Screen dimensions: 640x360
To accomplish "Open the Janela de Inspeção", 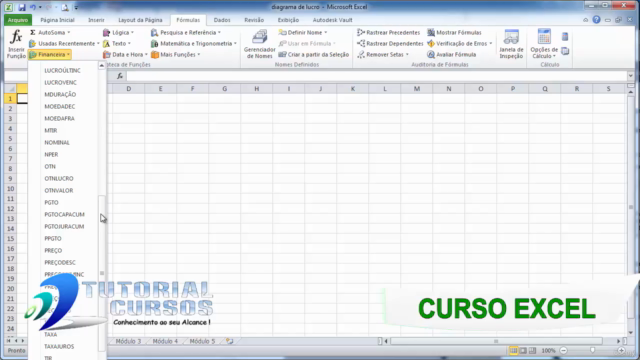I will pyautogui.click(x=511, y=44).
